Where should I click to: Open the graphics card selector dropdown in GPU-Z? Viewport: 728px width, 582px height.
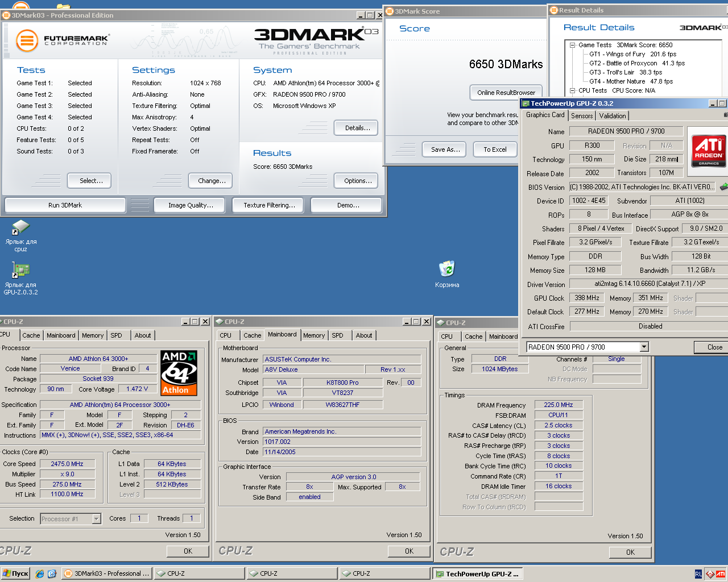point(644,347)
